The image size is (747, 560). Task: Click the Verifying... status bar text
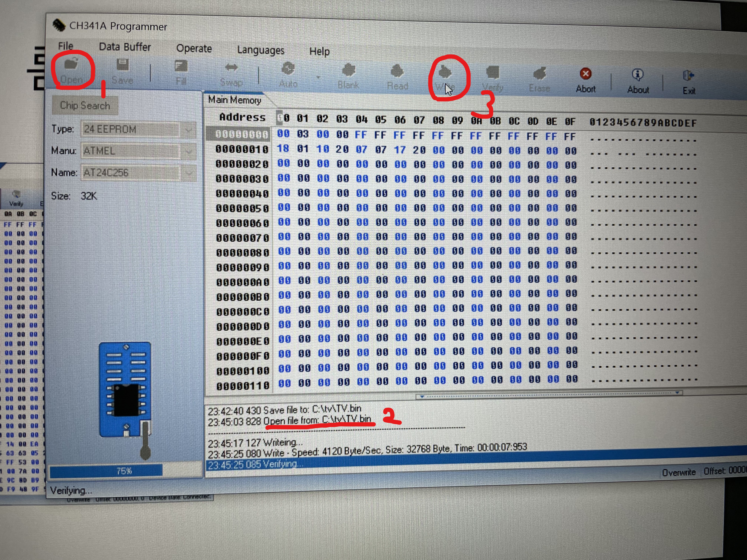click(x=71, y=490)
